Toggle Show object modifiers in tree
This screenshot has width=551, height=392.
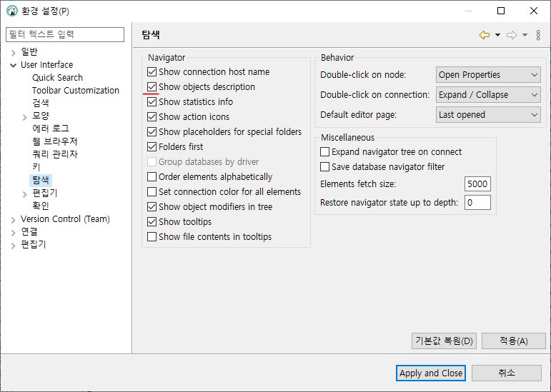click(152, 206)
